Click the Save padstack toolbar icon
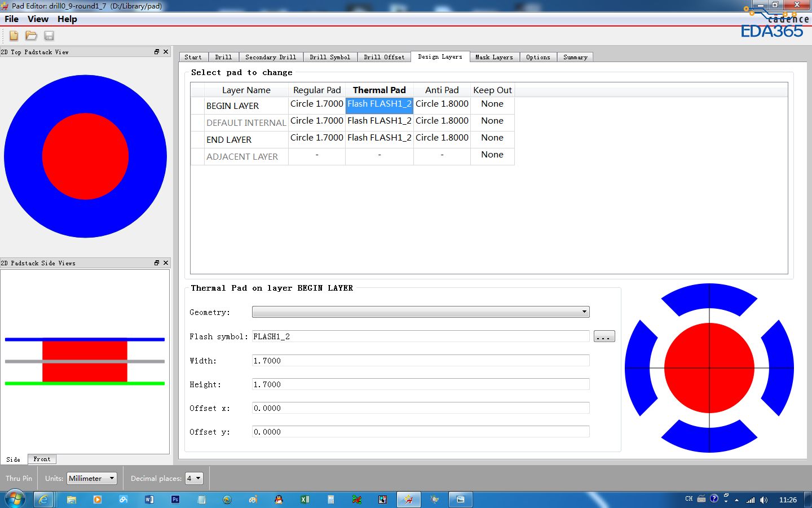 [x=49, y=36]
